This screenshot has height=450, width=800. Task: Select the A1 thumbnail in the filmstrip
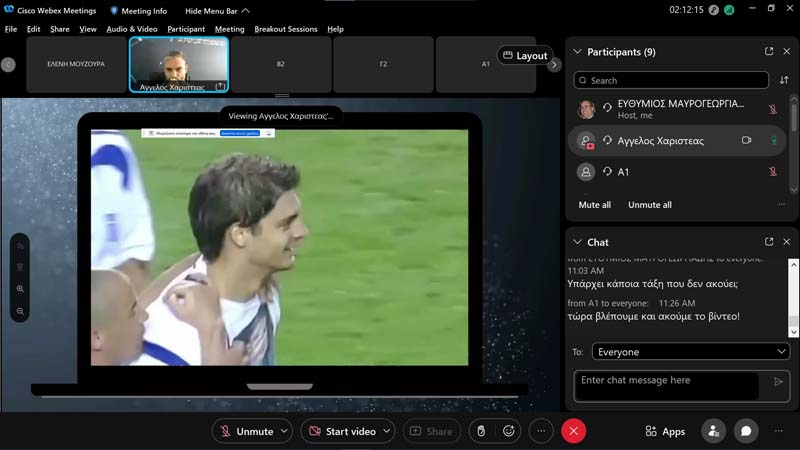[x=486, y=64]
